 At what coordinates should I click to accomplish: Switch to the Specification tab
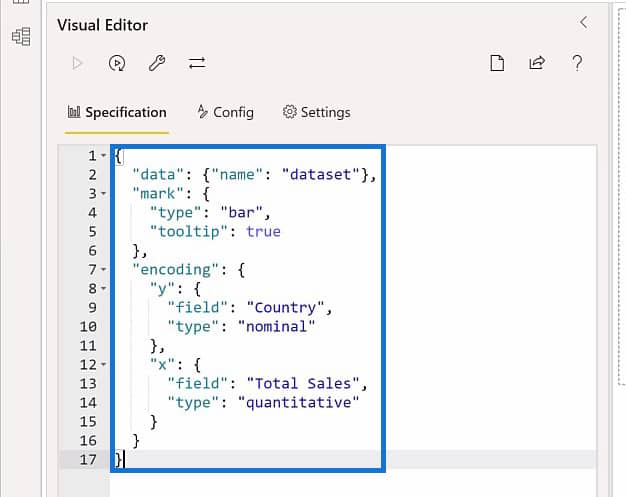(117, 113)
